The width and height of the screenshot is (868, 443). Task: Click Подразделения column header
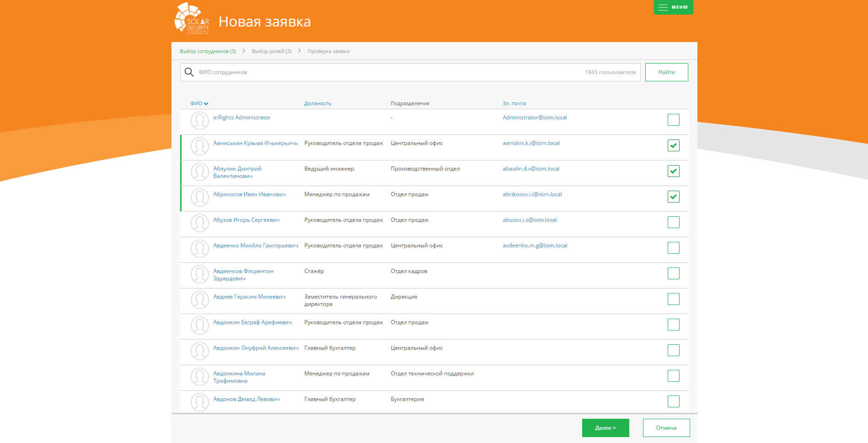point(410,103)
